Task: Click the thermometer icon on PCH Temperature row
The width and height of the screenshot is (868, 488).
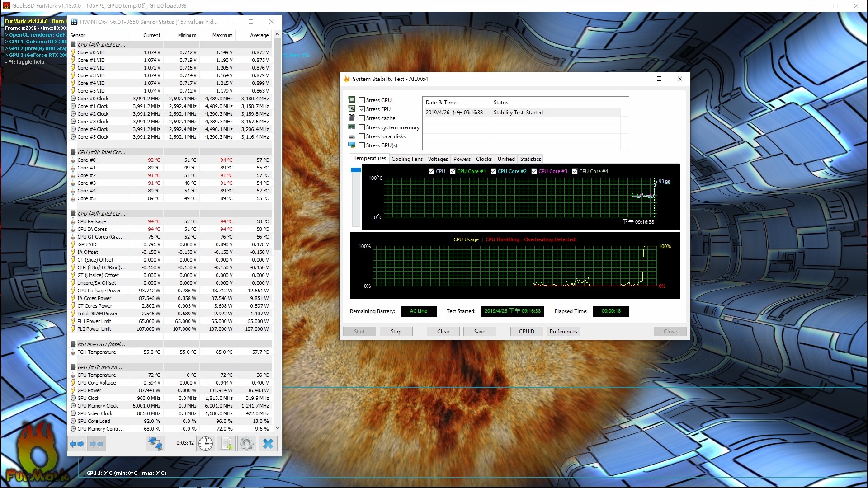Action: [73, 352]
